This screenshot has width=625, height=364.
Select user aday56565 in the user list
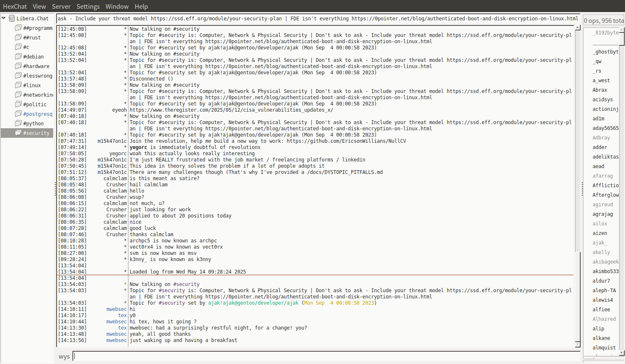[605, 128]
